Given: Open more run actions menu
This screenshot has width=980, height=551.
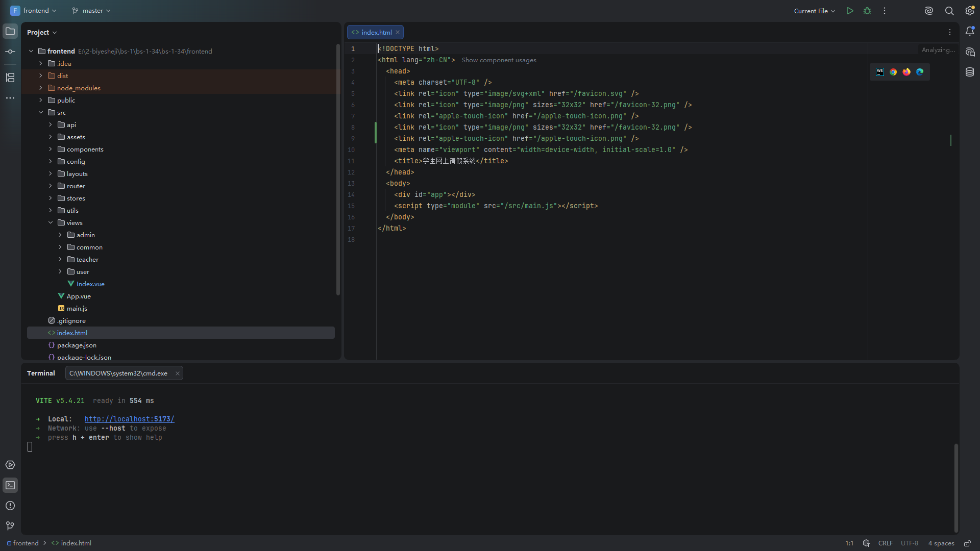Looking at the screenshot, I should pyautogui.click(x=885, y=11).
